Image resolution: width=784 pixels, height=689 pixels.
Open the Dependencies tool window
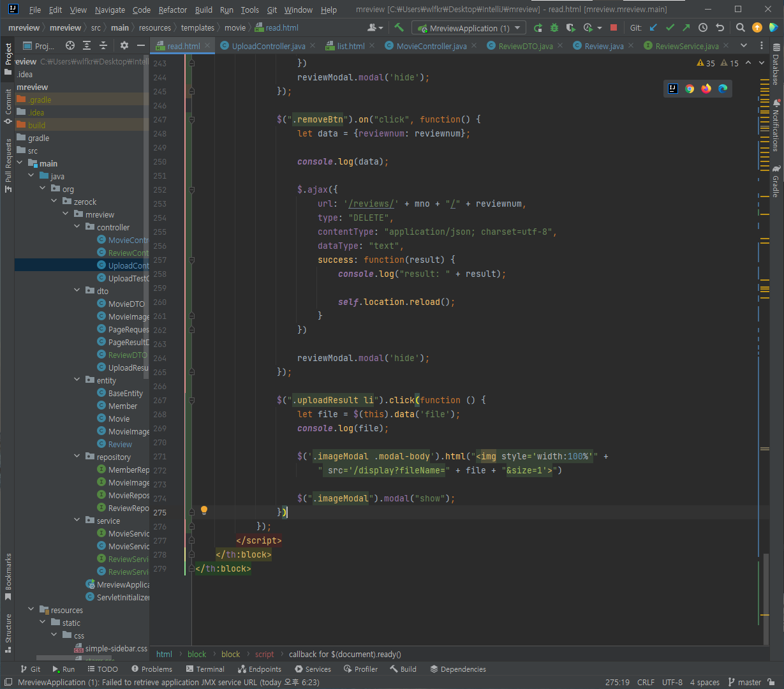pyautogui.click(x=458, y=669)
